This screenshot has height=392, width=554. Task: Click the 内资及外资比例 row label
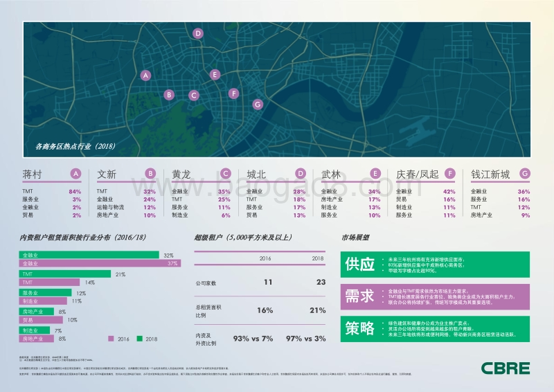click(206, 339)
